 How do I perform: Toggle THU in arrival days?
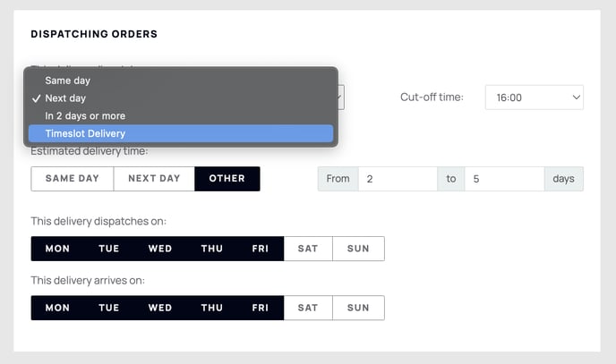pyautogui.click(x=211, y=308)
